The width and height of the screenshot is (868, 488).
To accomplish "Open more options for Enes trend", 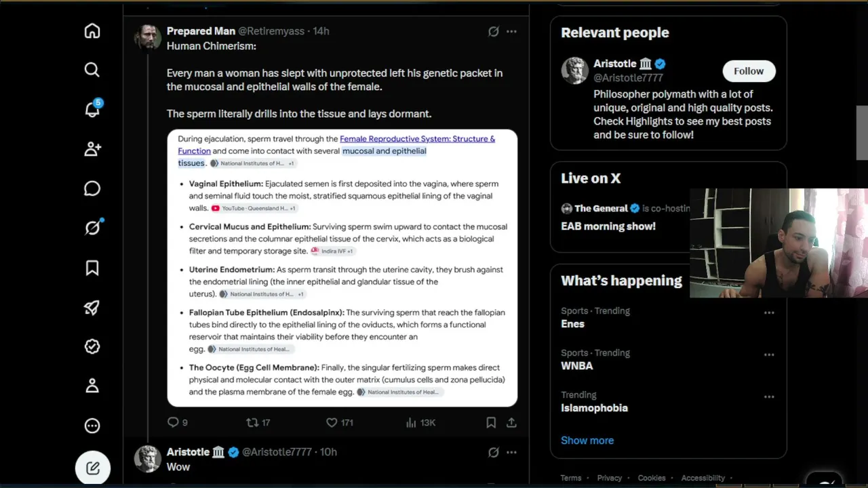I will (769, 312).
